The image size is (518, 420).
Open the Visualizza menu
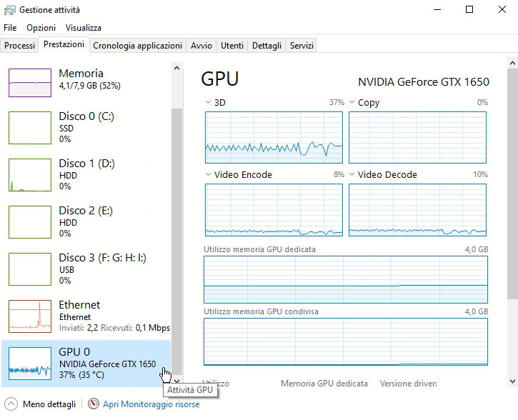point(84,28)
